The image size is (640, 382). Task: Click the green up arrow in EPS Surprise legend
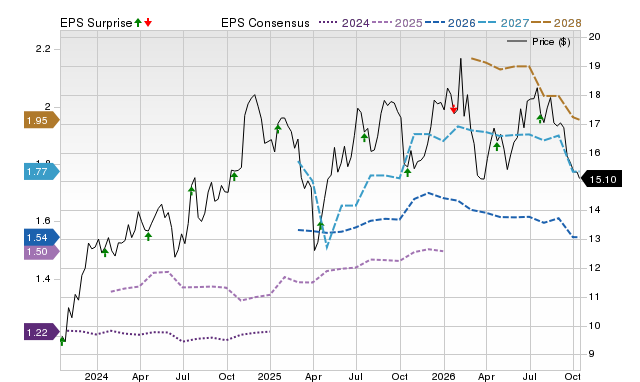[x=138, y=22]
